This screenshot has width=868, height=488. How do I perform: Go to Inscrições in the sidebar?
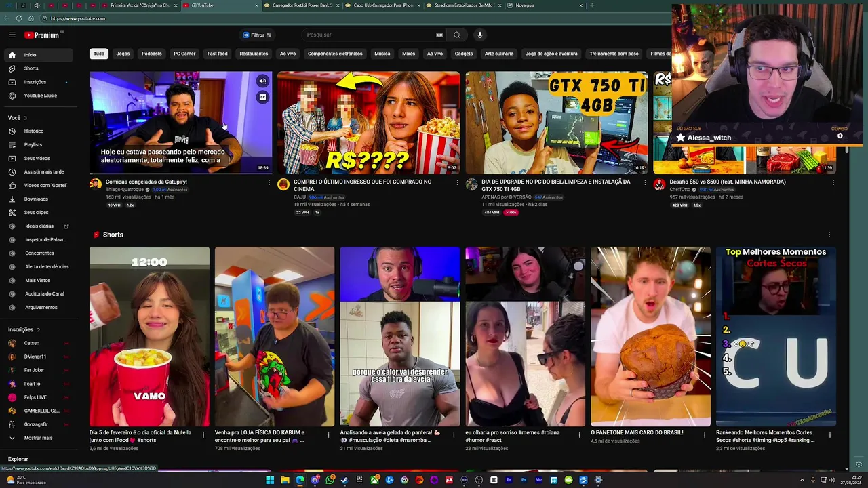tap(38, 82)
